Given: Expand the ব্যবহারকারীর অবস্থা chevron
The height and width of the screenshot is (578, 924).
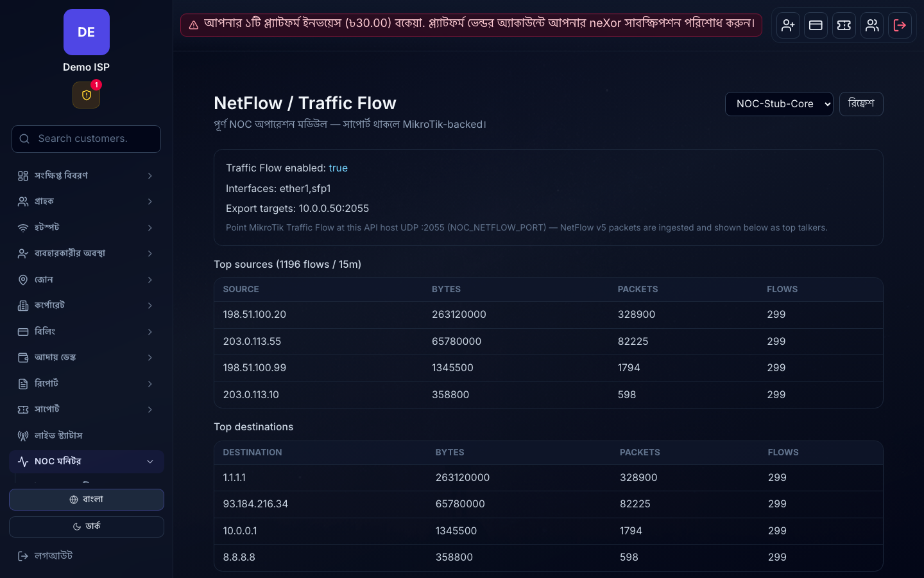Looking at the screenshot, I should click(x=150, y=254).
